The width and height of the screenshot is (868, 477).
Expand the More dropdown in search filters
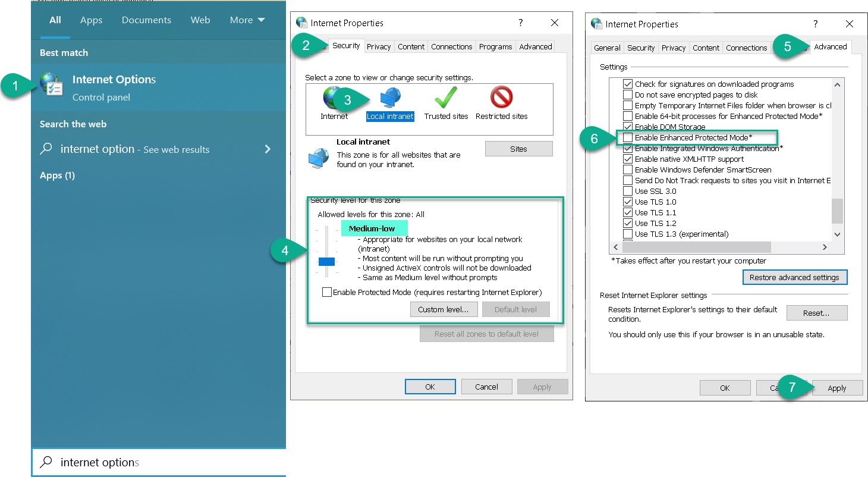[x=247, y=20]
